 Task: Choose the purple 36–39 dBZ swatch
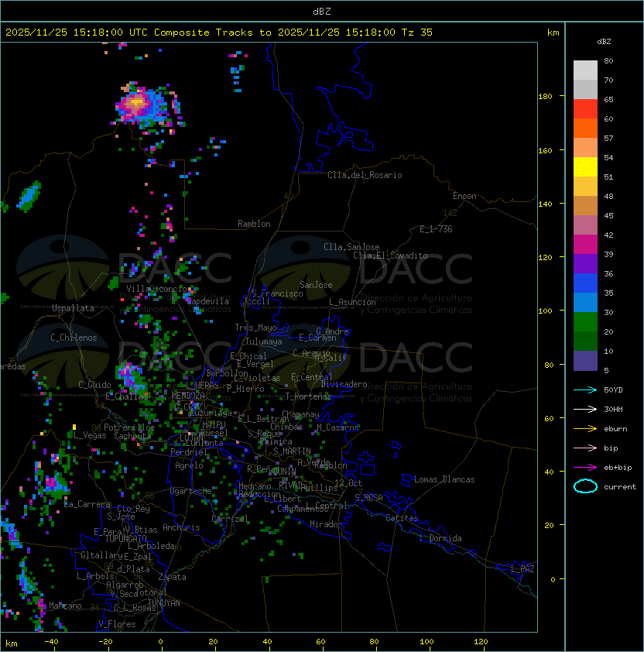585,263
